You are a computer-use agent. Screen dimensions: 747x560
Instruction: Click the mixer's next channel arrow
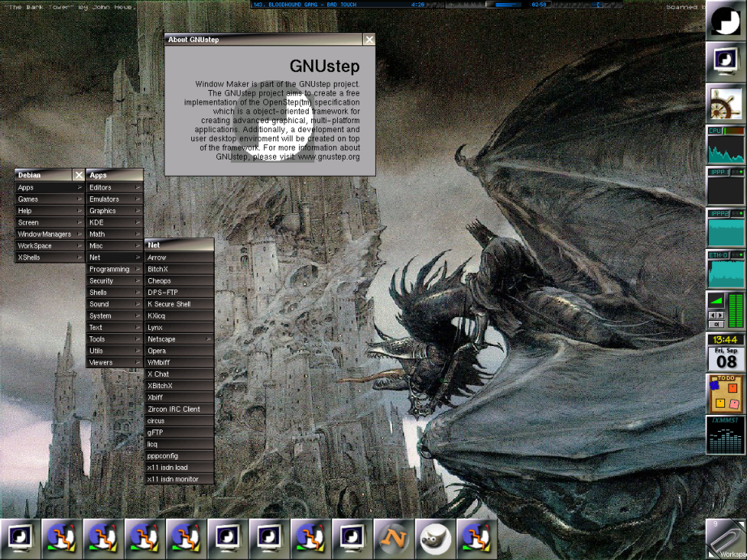pos(720,315)
